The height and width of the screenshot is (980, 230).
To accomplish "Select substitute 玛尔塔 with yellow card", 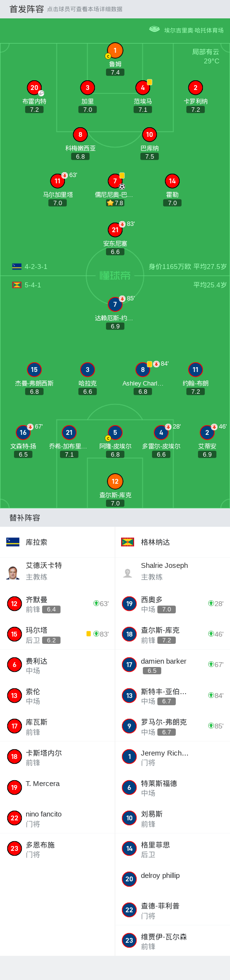I will click(58, 634).
